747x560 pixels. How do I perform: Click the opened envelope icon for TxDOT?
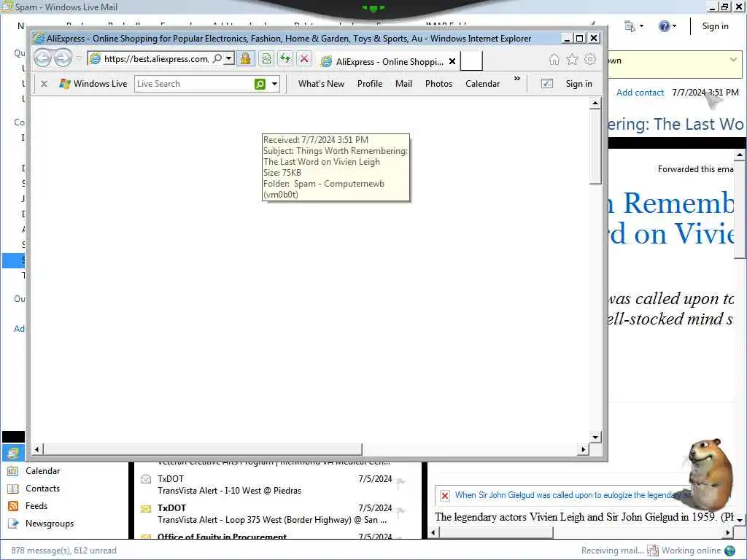coord(146,479)
